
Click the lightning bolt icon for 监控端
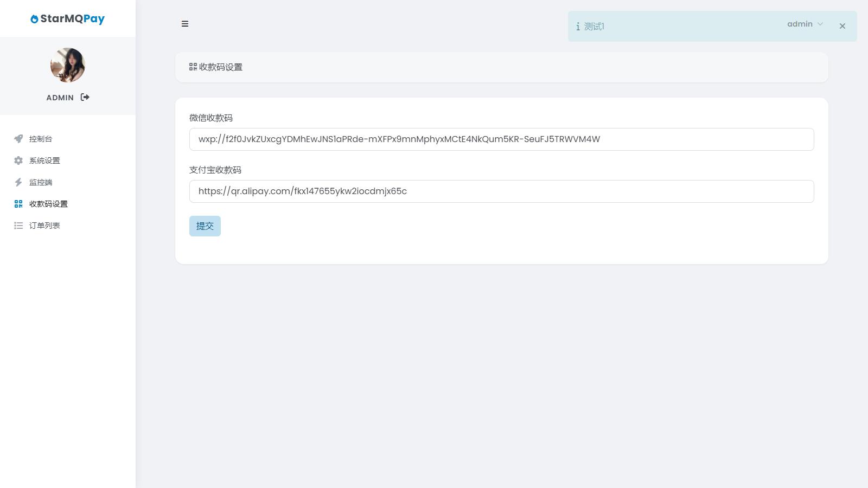click(x=18, y=182)
